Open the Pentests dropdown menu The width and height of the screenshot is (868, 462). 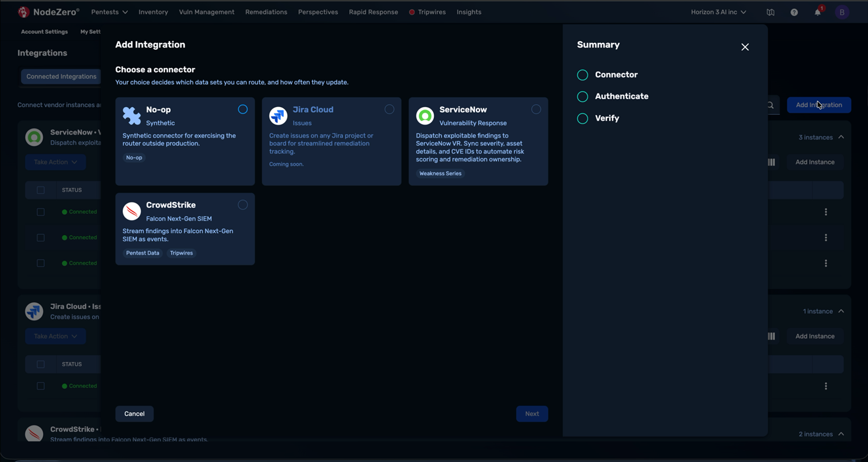click(109, 12)
